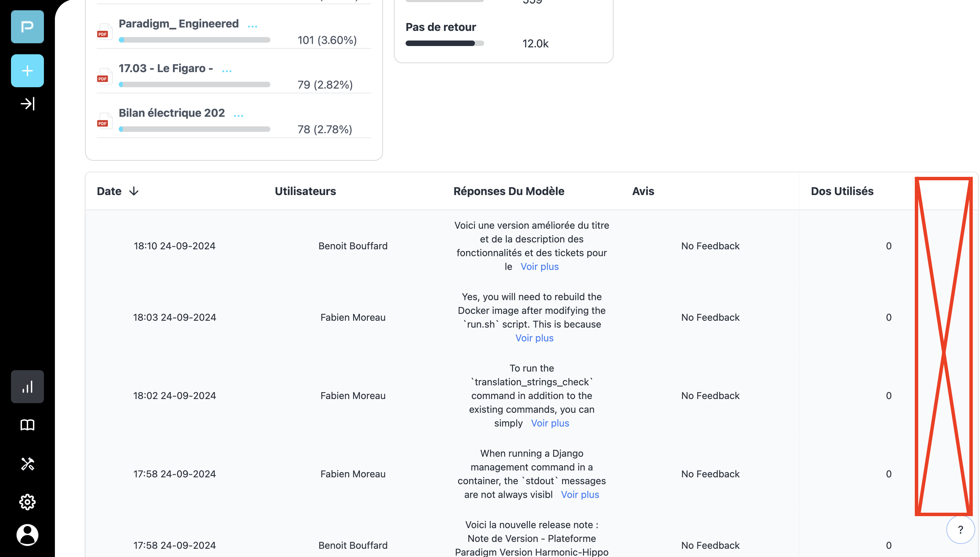Image resolution: width=980 pixels, height=557 pixels.
Task: Select the 18:03 24-09-2024 date cell
Action: 174,318
